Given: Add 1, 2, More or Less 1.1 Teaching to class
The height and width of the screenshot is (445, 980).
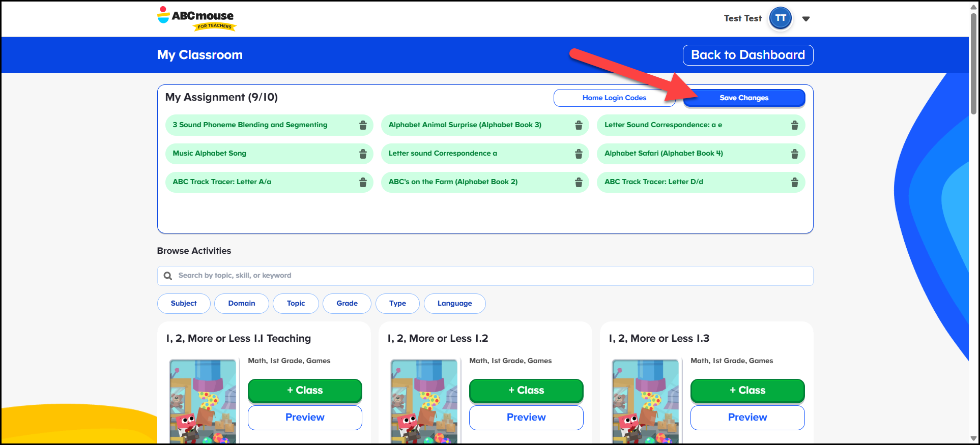Looking at the screenshot, I should [x=305, y=391].
